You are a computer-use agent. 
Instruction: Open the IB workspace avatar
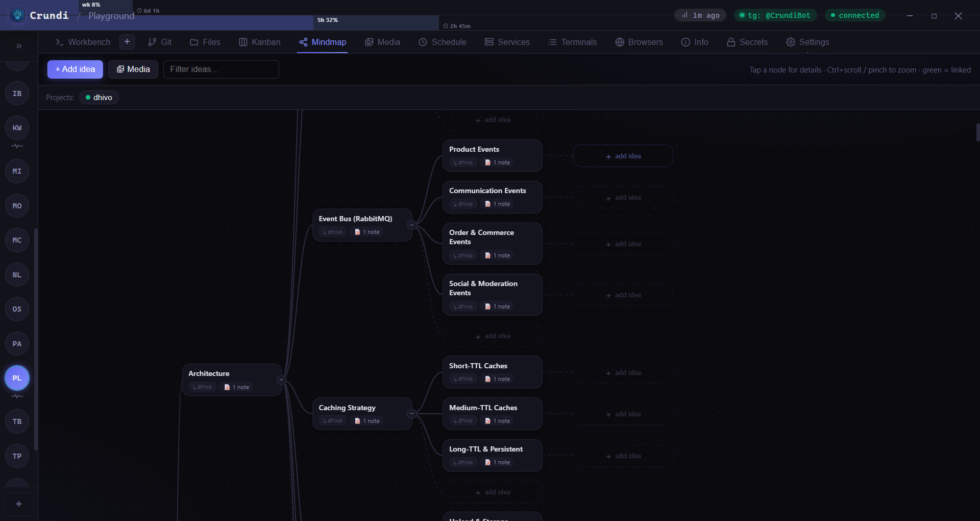click(17, 93)
